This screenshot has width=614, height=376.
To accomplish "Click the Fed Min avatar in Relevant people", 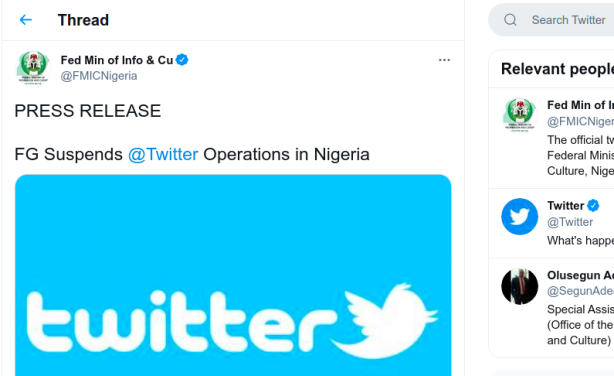I will (x=520, y=116).
